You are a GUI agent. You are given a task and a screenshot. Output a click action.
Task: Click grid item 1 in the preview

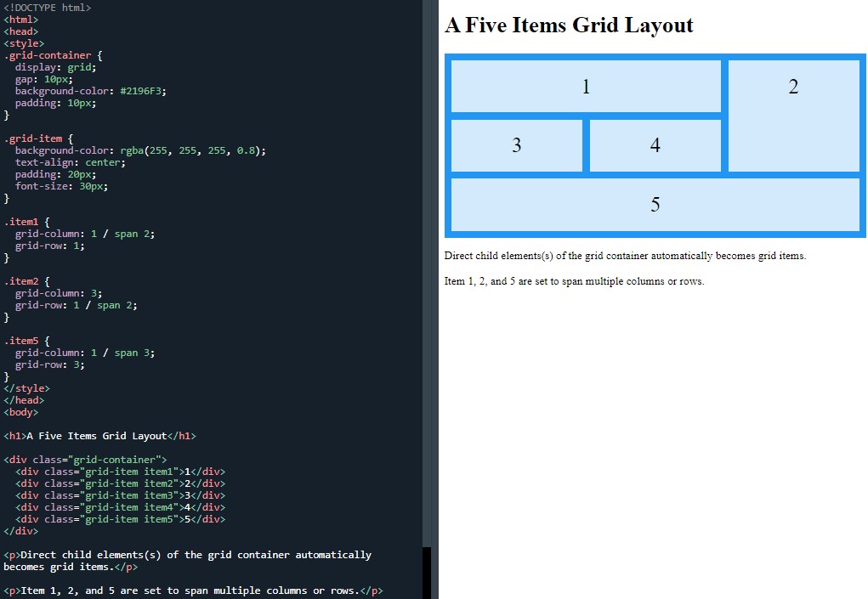(x=585, y=86)
